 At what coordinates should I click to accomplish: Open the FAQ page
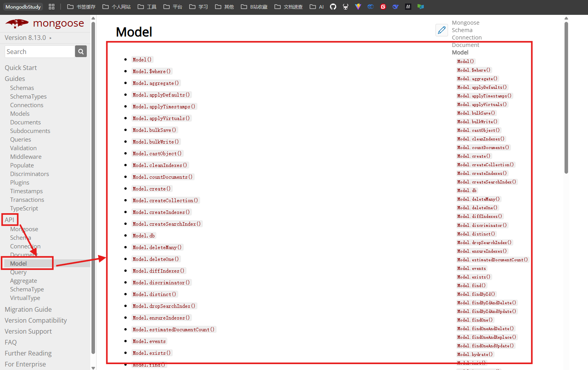click(x=11, y=342)
